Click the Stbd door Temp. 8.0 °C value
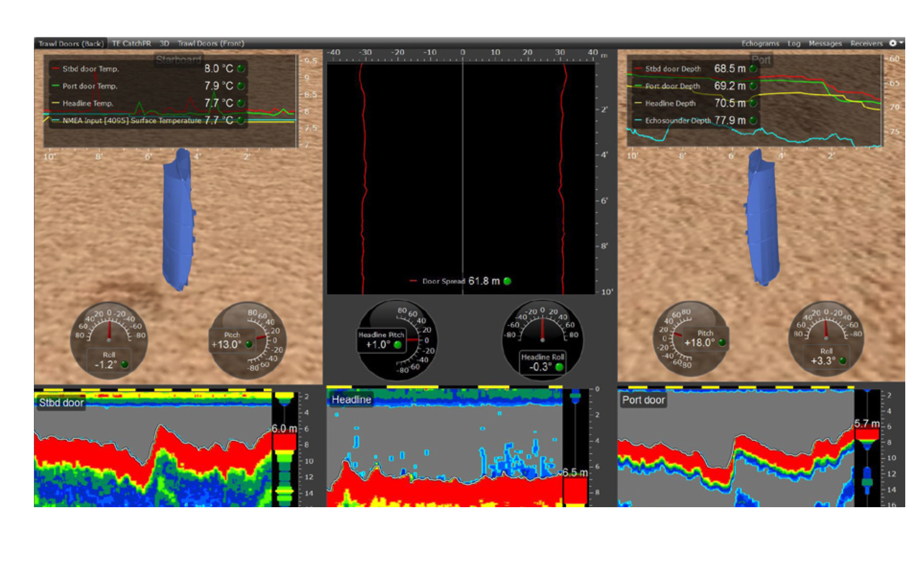 pyautogui.click(x=218, y=68)
